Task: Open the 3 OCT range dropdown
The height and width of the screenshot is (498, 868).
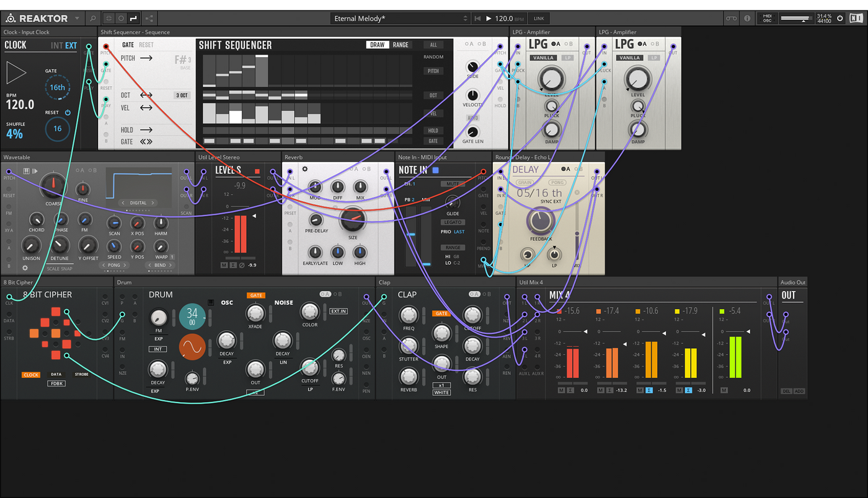Action: pos(182,95)
